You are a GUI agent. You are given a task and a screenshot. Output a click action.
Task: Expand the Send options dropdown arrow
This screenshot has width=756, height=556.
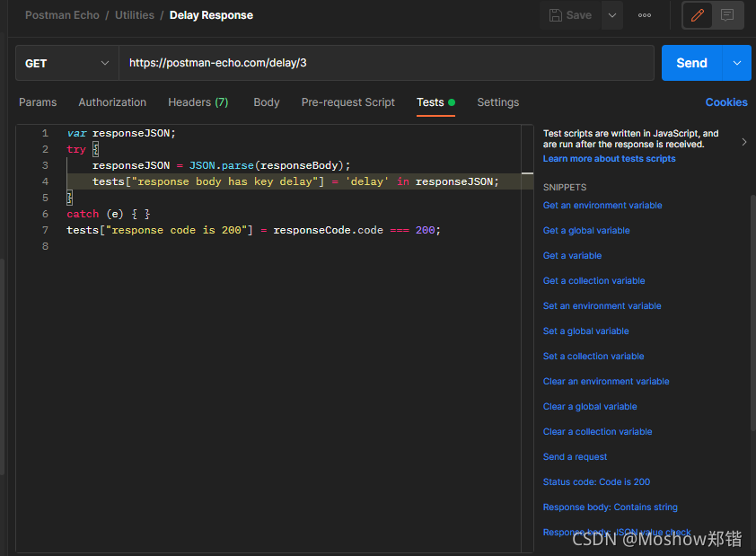pyautogui.click(x=737, y=63)
